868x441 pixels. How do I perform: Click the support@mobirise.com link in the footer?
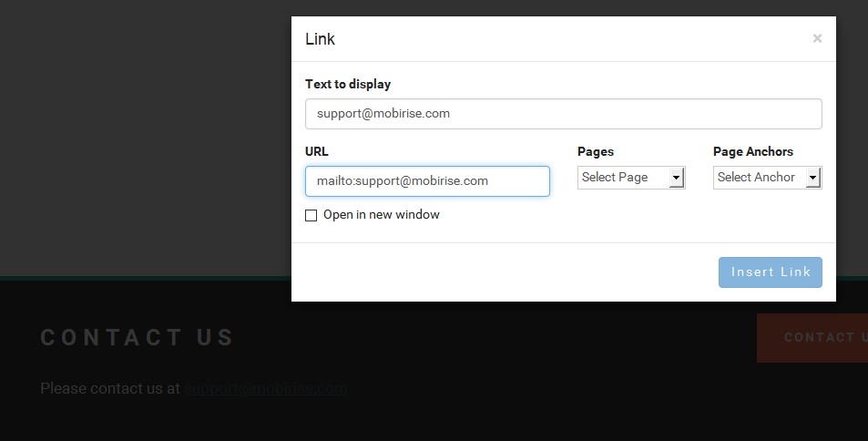tap(266, 389)
